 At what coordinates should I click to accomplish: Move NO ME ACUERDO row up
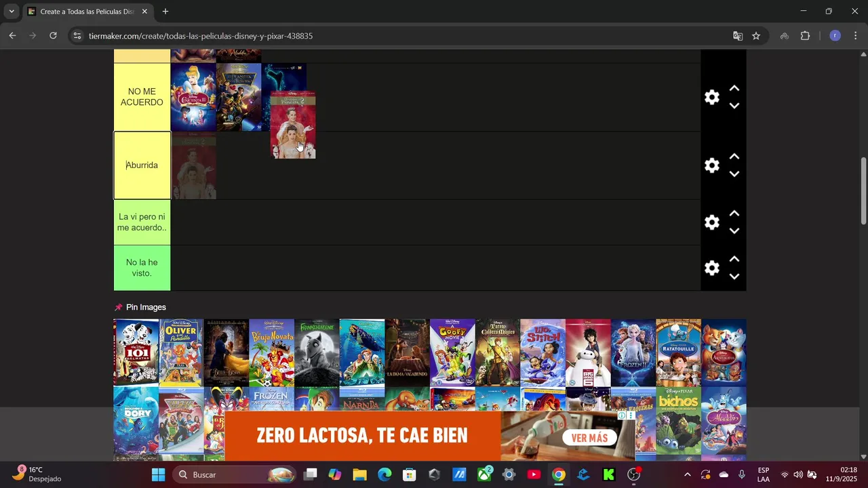point(734,88)
